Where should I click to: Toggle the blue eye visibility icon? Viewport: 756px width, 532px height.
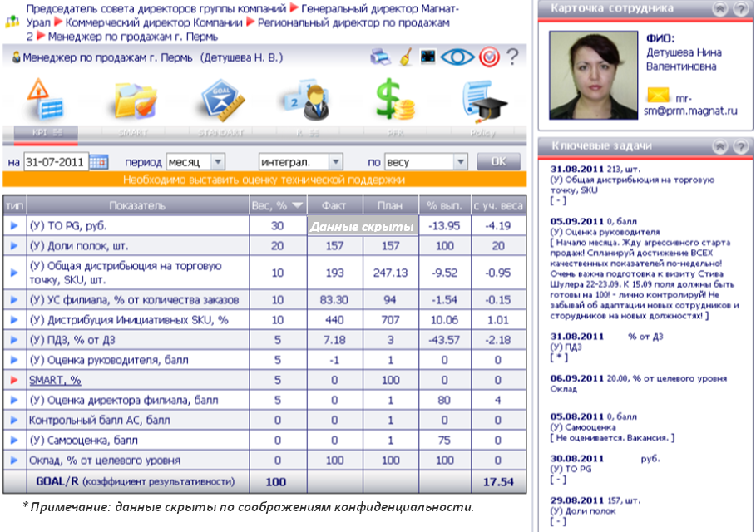(x=457, y=57)
